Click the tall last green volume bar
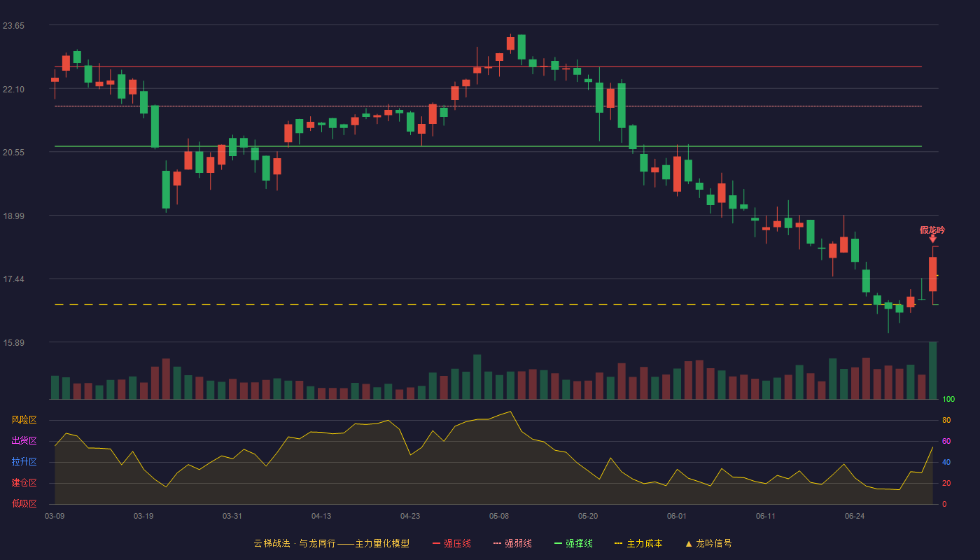The image size is (980, 560). tap(932, 370)
